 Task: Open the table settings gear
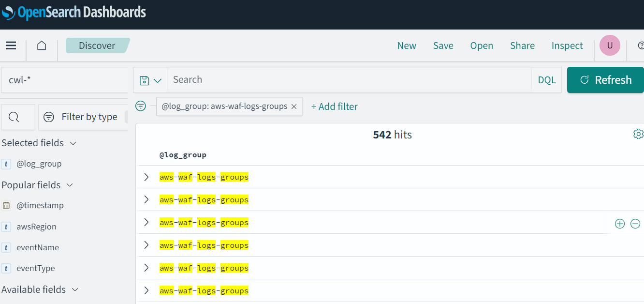pyautogui.click(x=638, y=134)
